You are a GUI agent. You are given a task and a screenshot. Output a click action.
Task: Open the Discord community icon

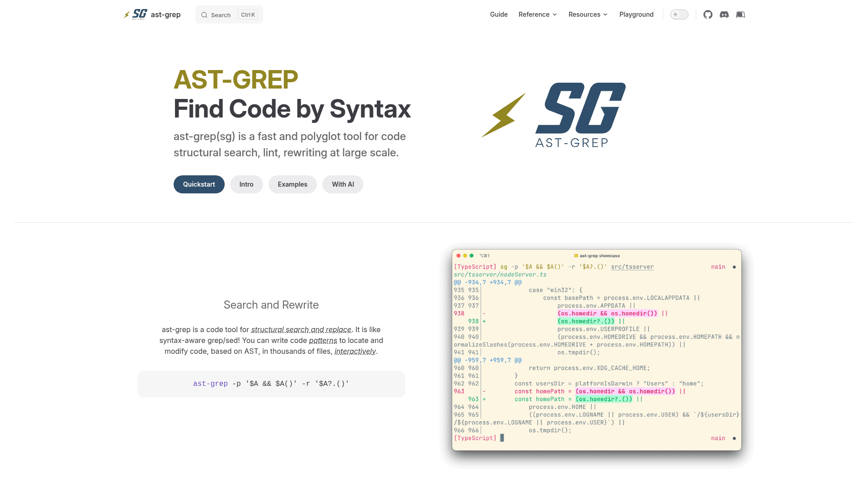(724, 14)
